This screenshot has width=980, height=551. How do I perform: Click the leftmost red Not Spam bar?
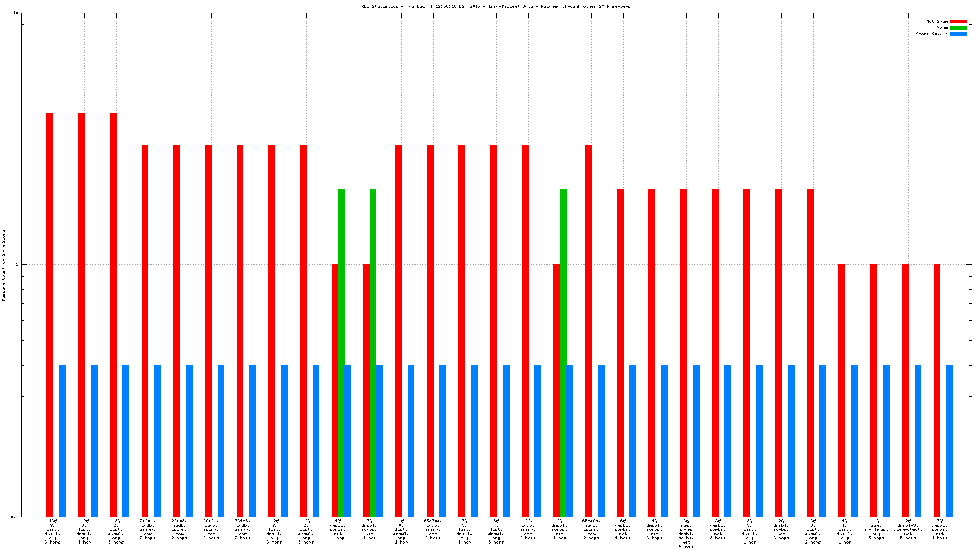coord(50,315)
